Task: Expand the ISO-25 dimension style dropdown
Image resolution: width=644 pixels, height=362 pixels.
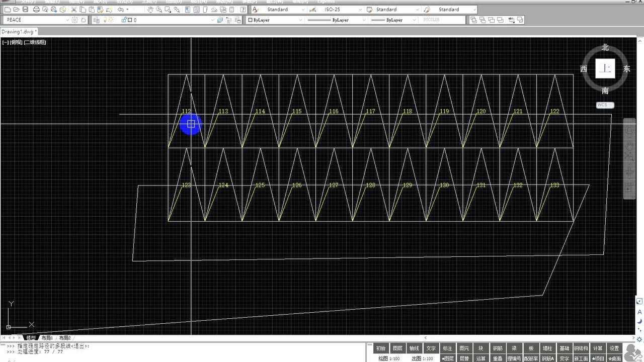Action: (x=360, y=10)
